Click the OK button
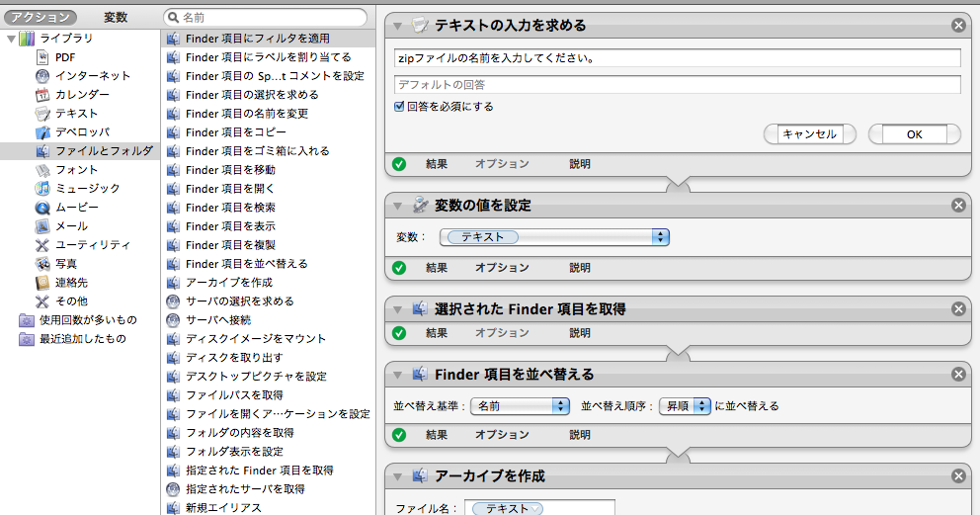Image resolution: width=980 pixels, height=515 pixels. pyautogui.click(x=915, y=134)
